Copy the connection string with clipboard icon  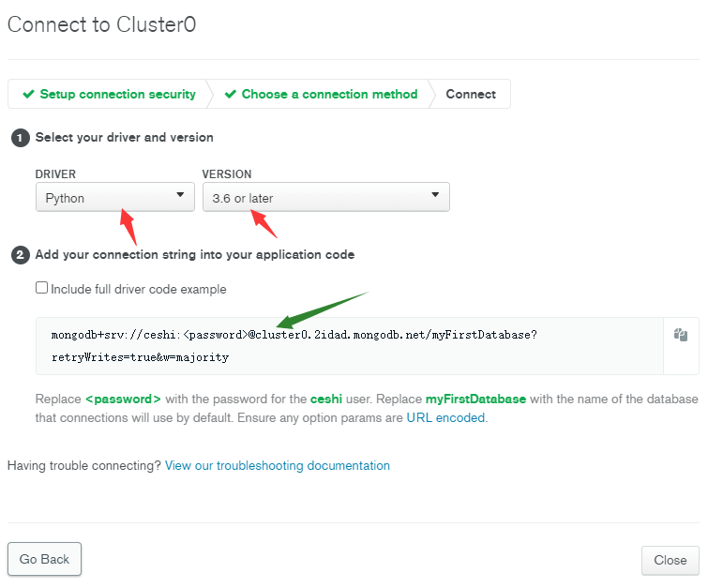681,335
